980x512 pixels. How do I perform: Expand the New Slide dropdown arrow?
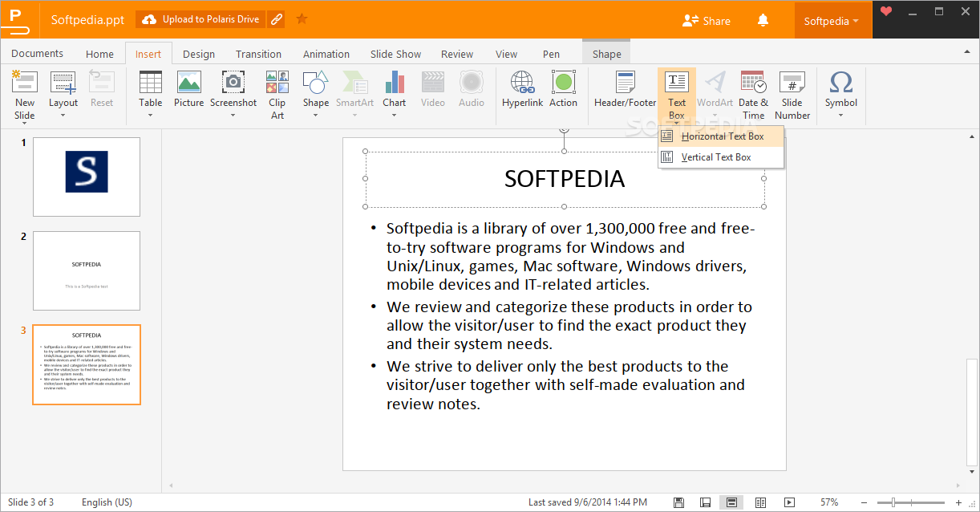click(x=25, y=124)
